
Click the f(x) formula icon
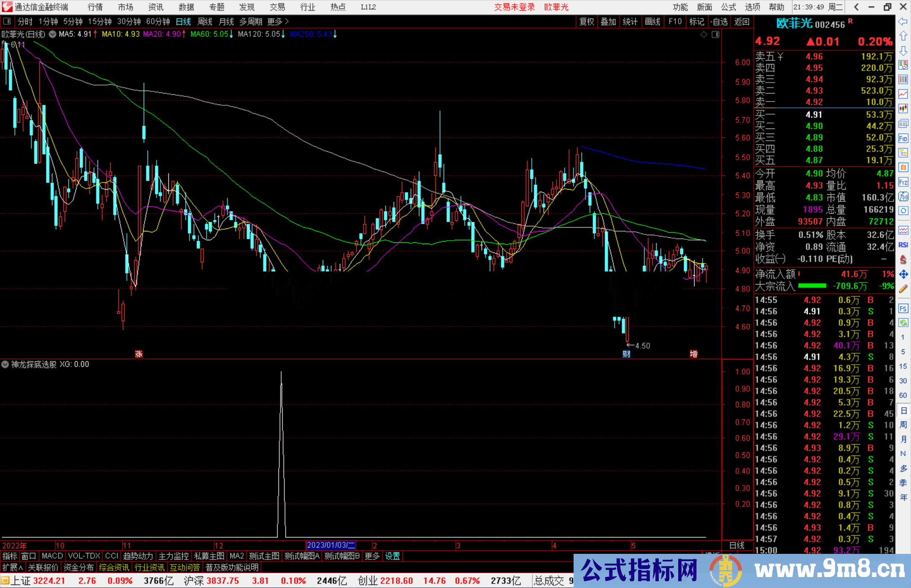(x=903, y=197)
